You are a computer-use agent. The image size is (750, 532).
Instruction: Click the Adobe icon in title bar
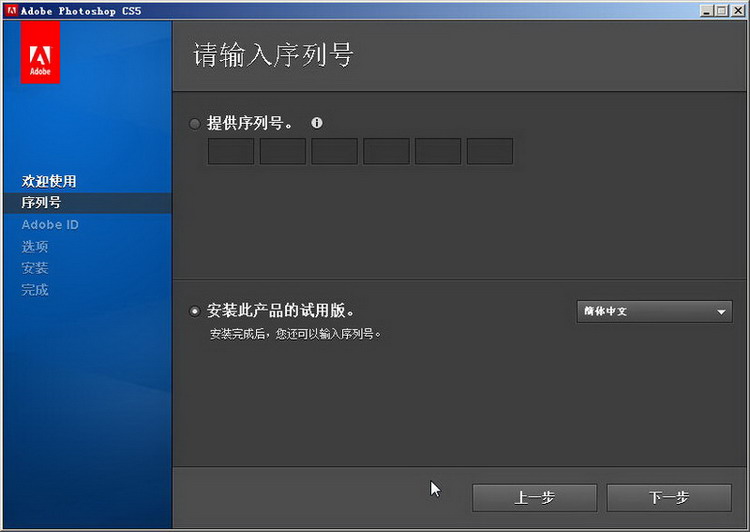pyautogui.click(x=11, y=11)
